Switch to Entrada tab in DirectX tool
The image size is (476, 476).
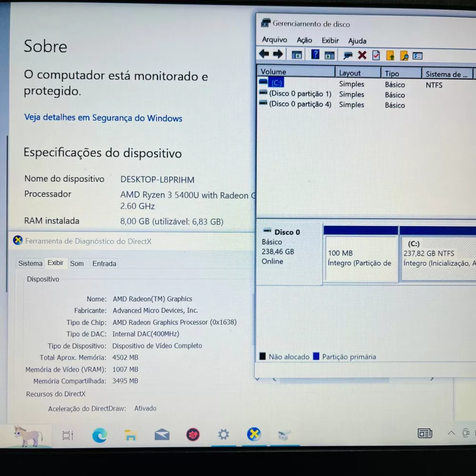click(104, 264)
